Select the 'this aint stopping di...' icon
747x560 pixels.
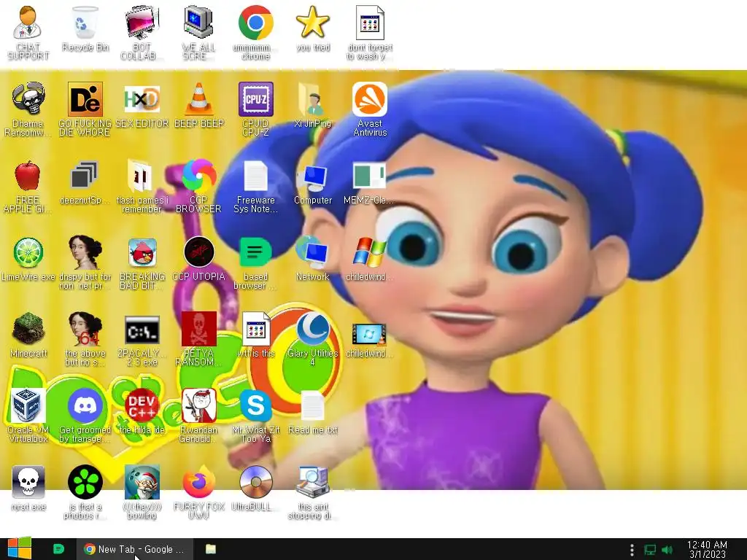pos(313,492)
